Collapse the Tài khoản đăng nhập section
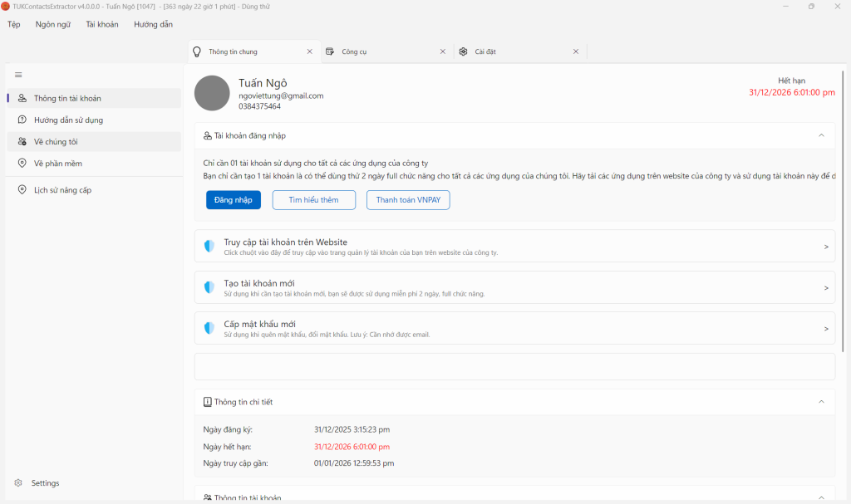 coord(821,135)
